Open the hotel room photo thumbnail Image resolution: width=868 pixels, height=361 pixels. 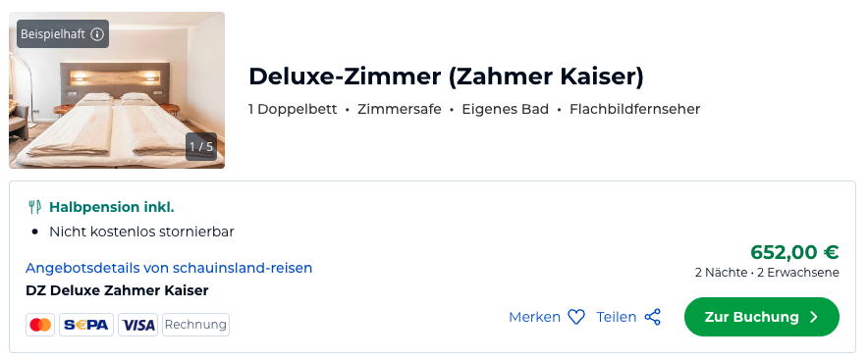[x=117, y=90]
